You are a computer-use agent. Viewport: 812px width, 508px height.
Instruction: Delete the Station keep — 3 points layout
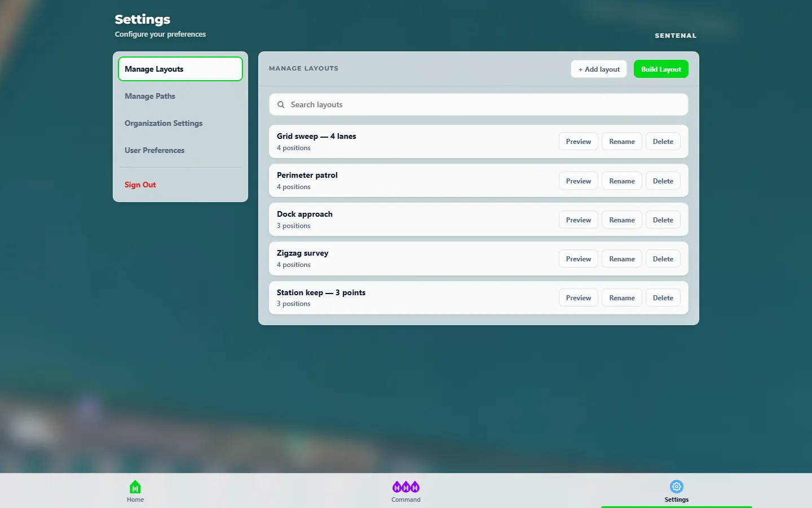tap(663, 297)
